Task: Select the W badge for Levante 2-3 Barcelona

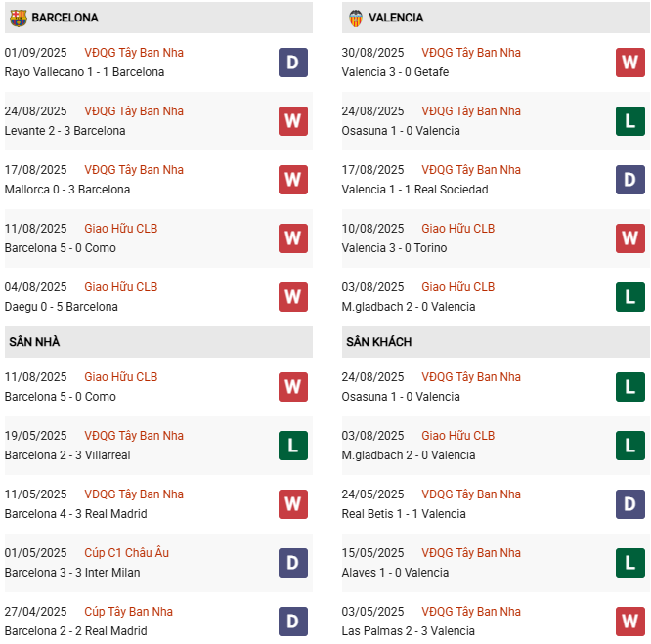Action: [293, 121]
